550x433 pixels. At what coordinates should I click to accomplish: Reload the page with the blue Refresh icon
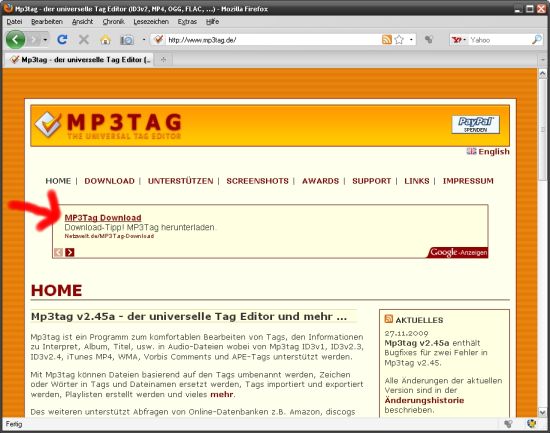[x=62, y=40]
